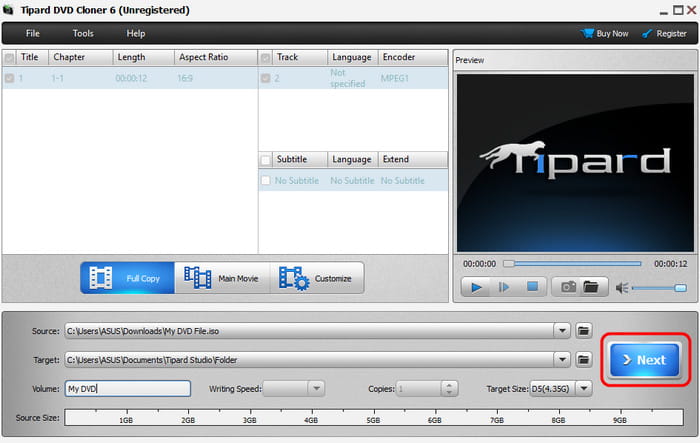
Task: Expand the Target path dropdown
Action: [562, 359]
